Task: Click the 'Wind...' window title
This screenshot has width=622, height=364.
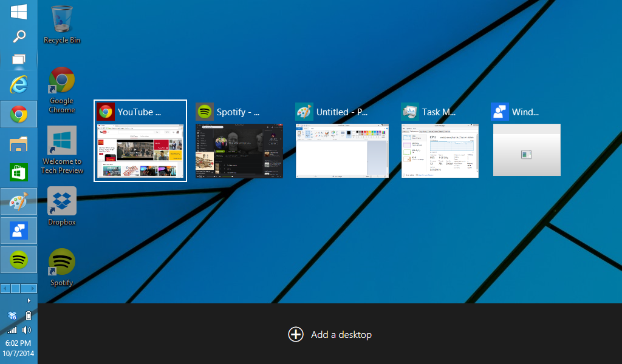Action: (525, 112)
